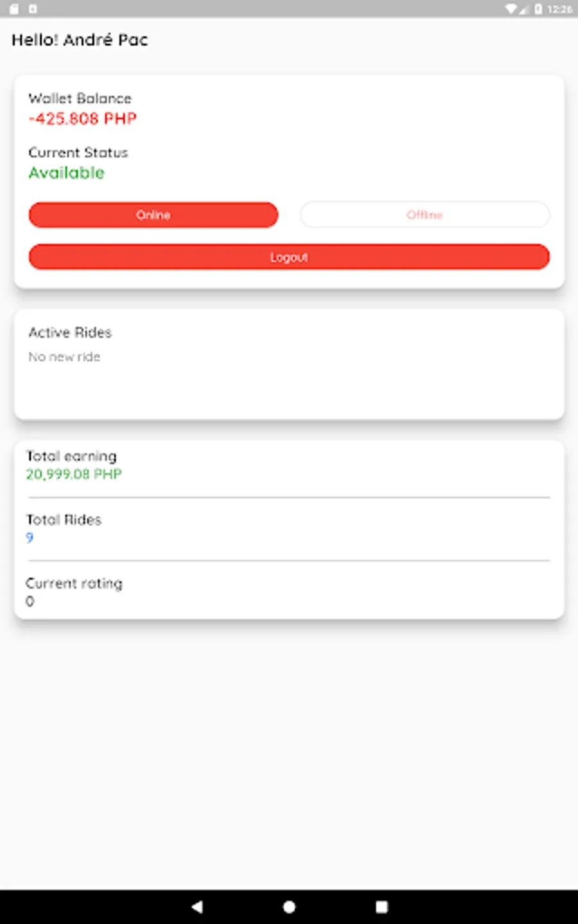Tap the battery icon in status bar
This screenshot has height=924, width=578.
tap(538, 9)
